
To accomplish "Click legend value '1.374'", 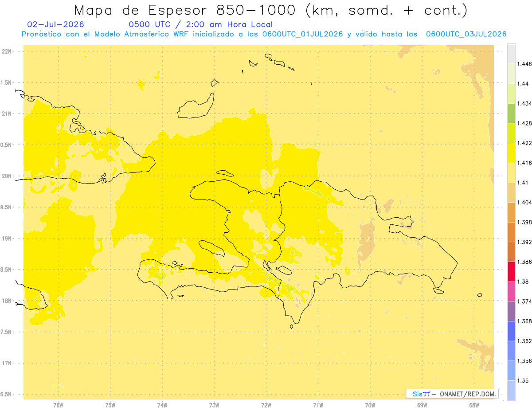I will tap(524, 301).
